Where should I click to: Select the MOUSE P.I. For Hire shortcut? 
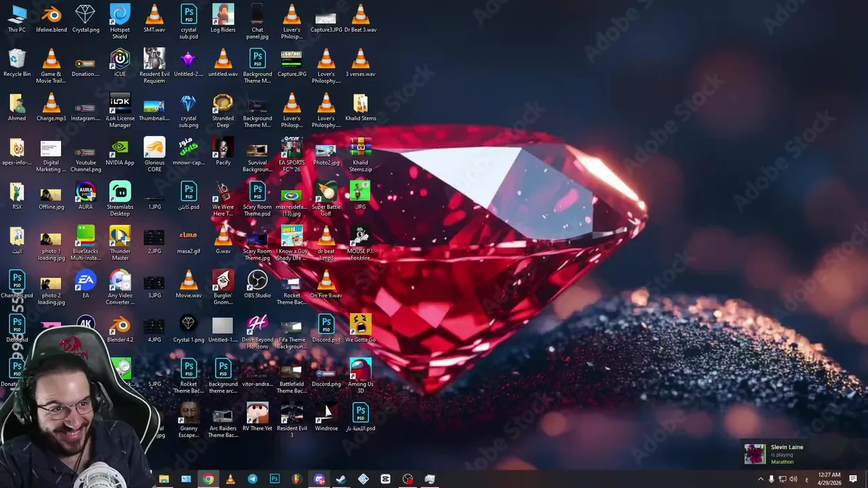(361, 243)
